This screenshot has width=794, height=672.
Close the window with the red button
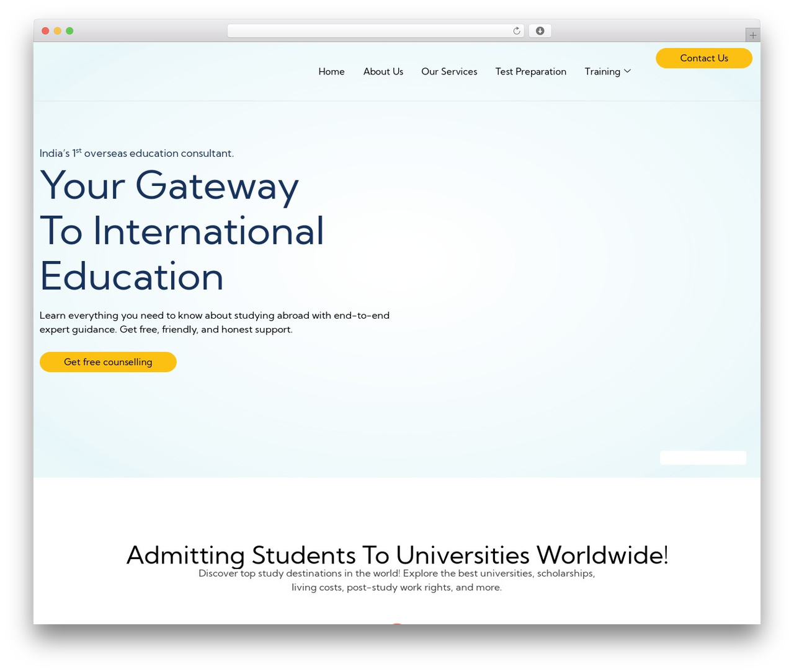coord(45,31)
